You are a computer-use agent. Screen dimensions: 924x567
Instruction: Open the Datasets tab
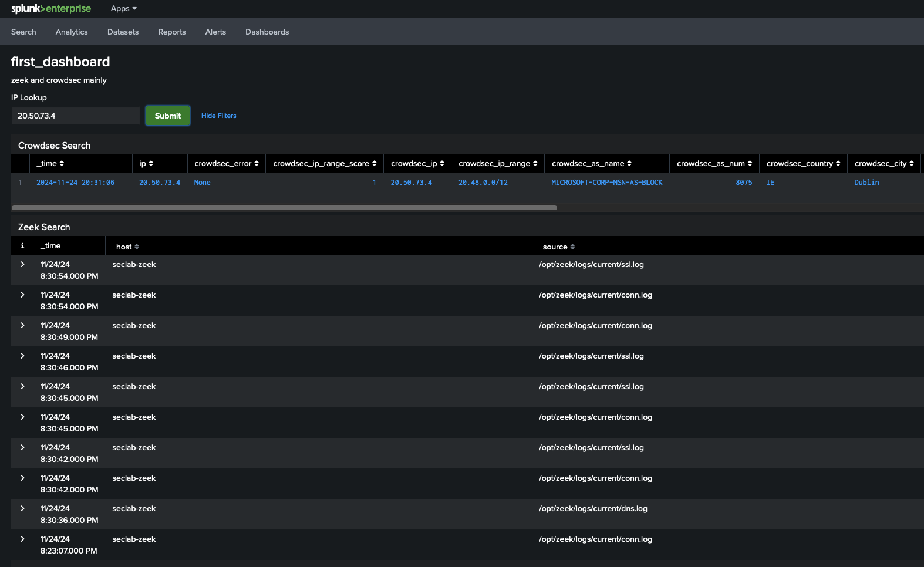tap(123, 32)
